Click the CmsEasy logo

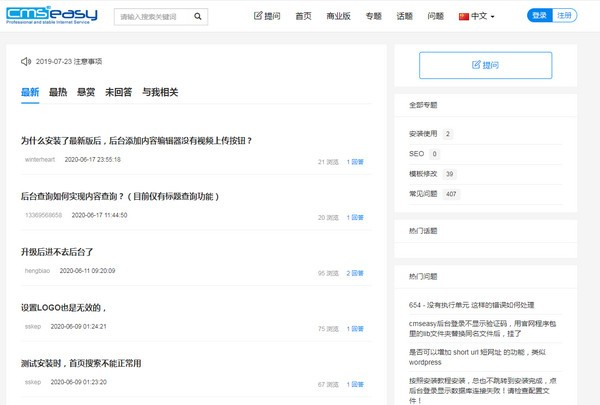(52, 17)
